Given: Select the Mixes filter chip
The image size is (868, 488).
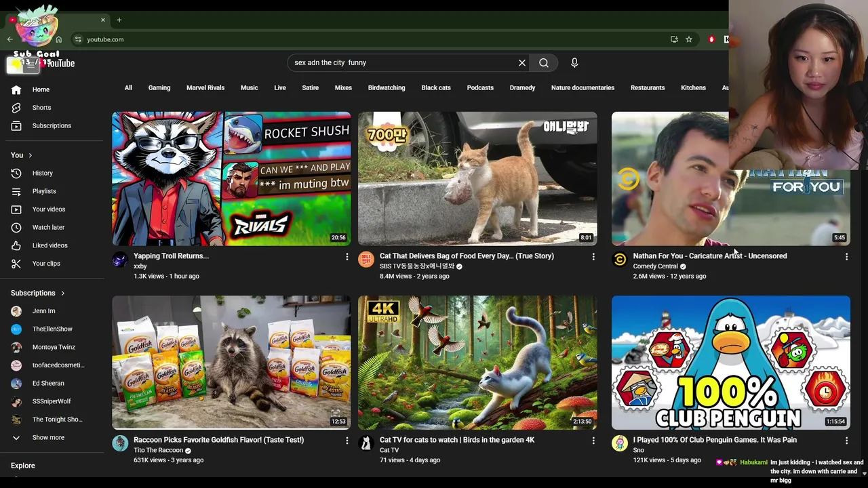Looking at the screenshot, I should pyautogui.click(x=343, y=88).
